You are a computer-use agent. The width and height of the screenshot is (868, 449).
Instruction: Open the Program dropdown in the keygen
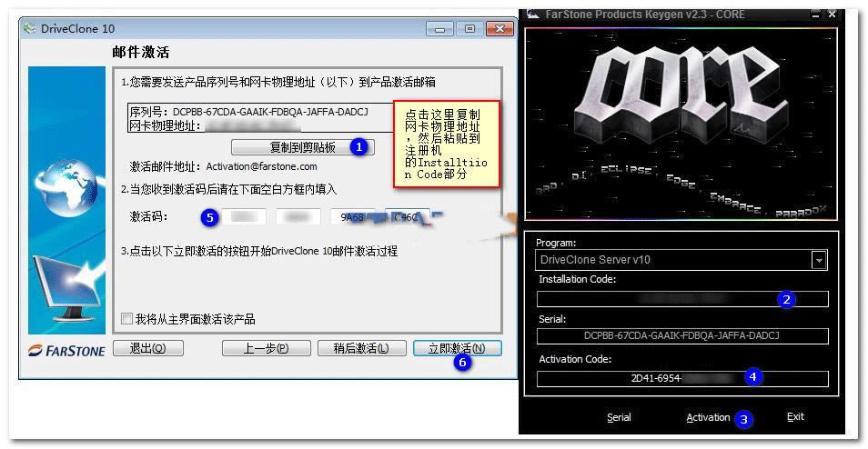819,260
